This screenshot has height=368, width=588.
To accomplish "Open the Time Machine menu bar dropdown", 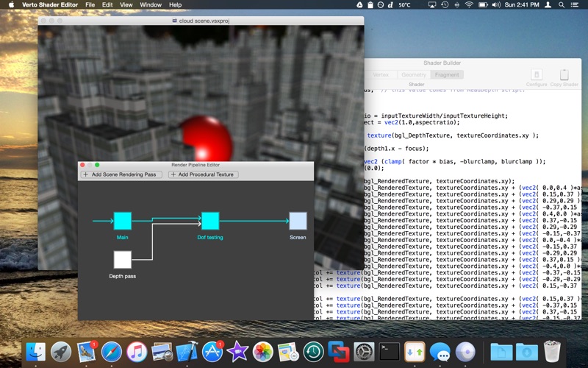I will pos(445,5).
